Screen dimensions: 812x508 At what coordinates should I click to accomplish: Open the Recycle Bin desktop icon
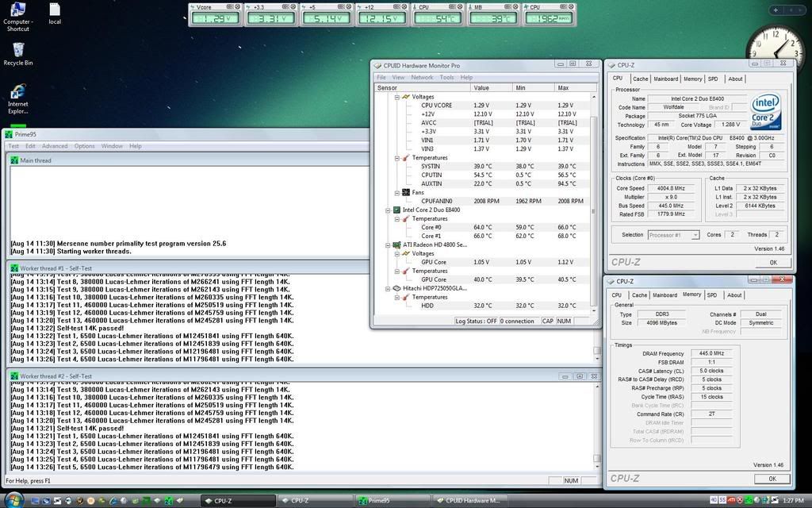[18, 54]
